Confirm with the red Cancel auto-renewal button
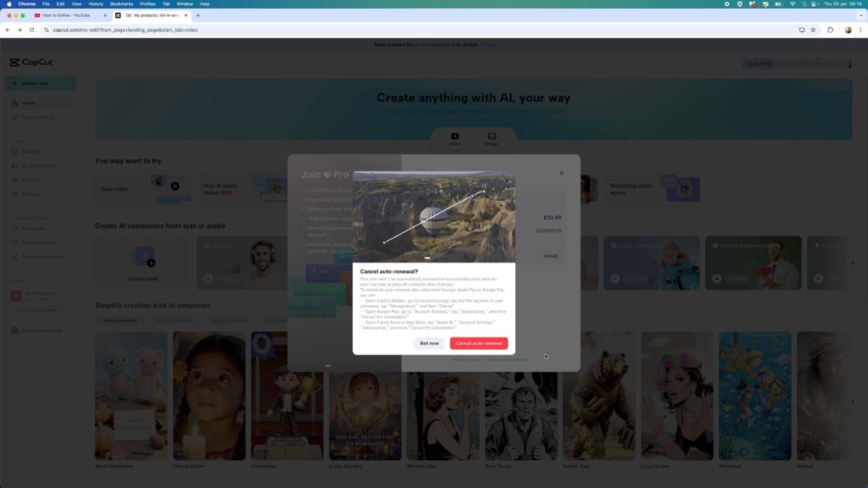Image resolution: width=868 pixels, height=488 pixels. [x=479, y=343]
